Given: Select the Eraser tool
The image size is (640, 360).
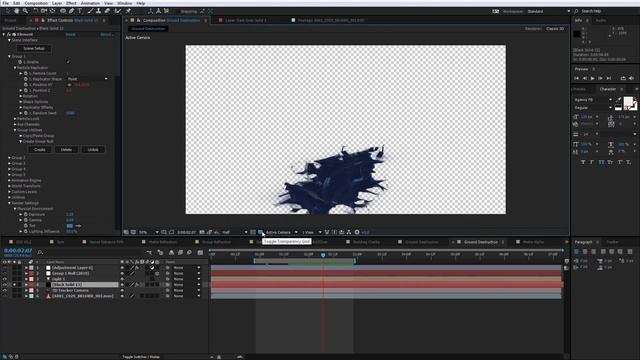Looking at the screenshot, I should point(107,11).
